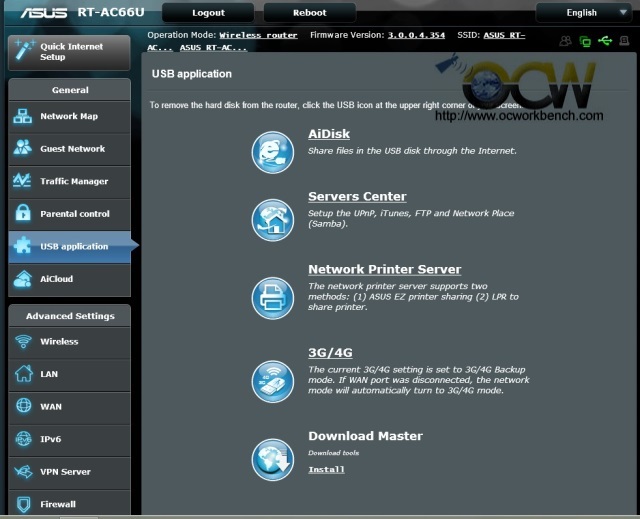Open LAN advanced settings

point(69,374)
